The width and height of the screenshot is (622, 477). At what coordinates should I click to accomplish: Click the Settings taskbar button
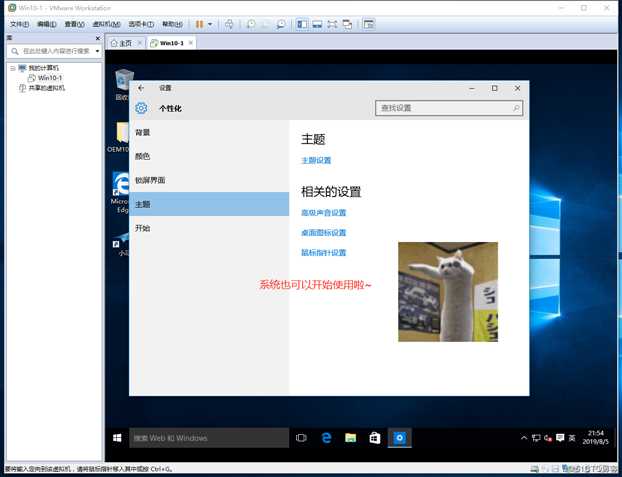pos(399,438)
